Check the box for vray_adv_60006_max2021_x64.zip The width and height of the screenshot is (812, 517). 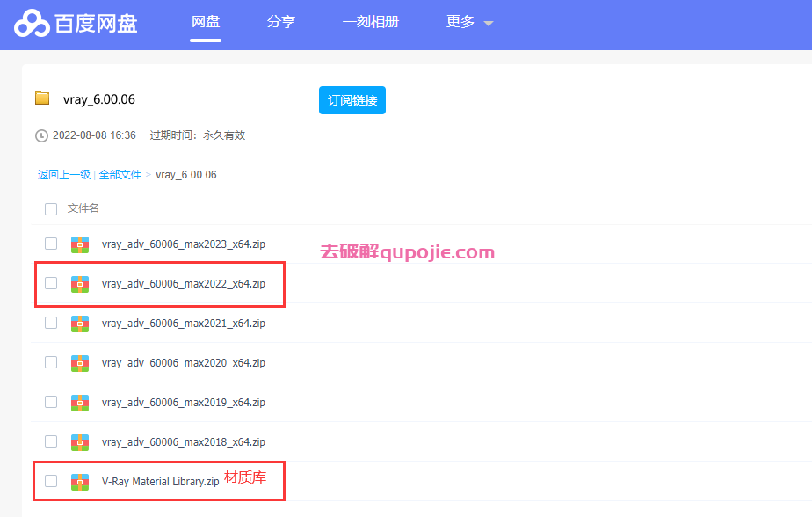point(51,323)
